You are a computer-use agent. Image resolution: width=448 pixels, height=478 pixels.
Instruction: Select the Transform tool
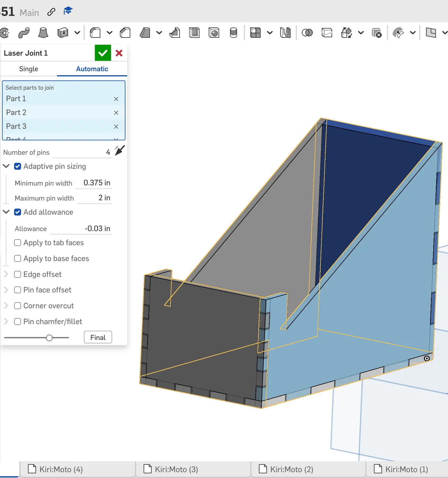pos(347,33)
